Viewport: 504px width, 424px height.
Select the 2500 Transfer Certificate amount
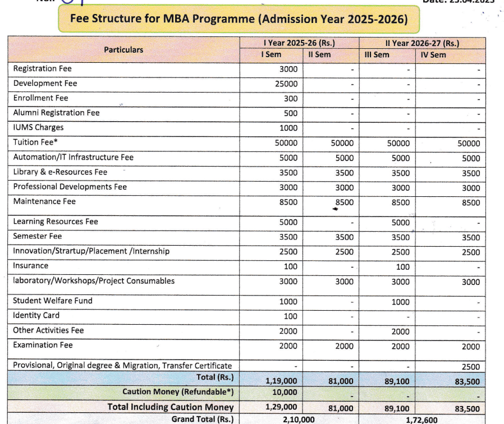coord(471,367)
